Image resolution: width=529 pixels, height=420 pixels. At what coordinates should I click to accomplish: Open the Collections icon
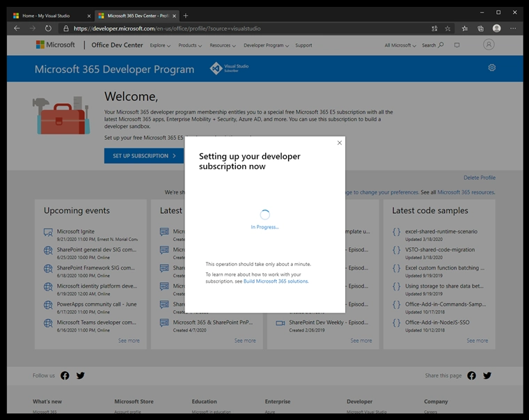pyautogui.click(x=480, y=29)
